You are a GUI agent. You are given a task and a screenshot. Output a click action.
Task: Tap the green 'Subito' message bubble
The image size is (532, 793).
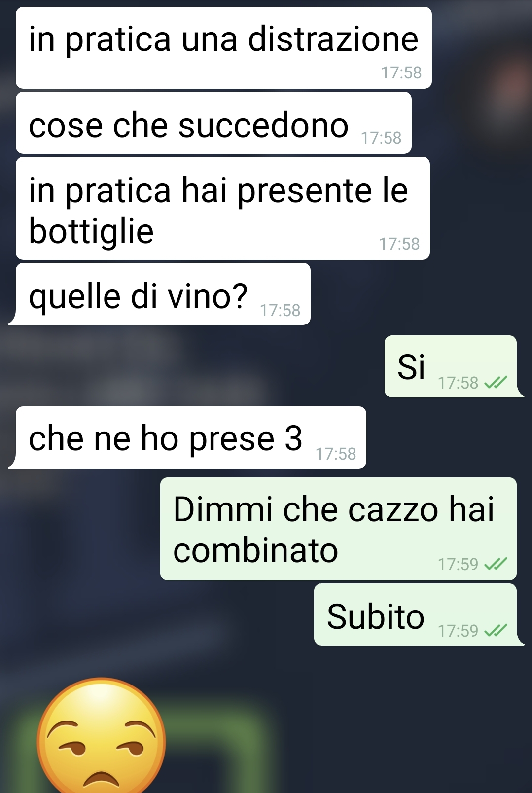418,614
